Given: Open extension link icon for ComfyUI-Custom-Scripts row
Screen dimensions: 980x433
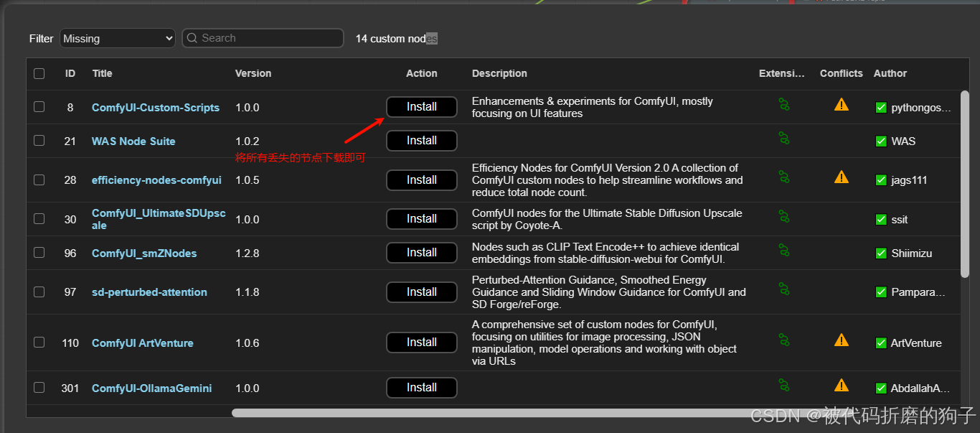Looking at the screenshot, I should tap(783, 105).
